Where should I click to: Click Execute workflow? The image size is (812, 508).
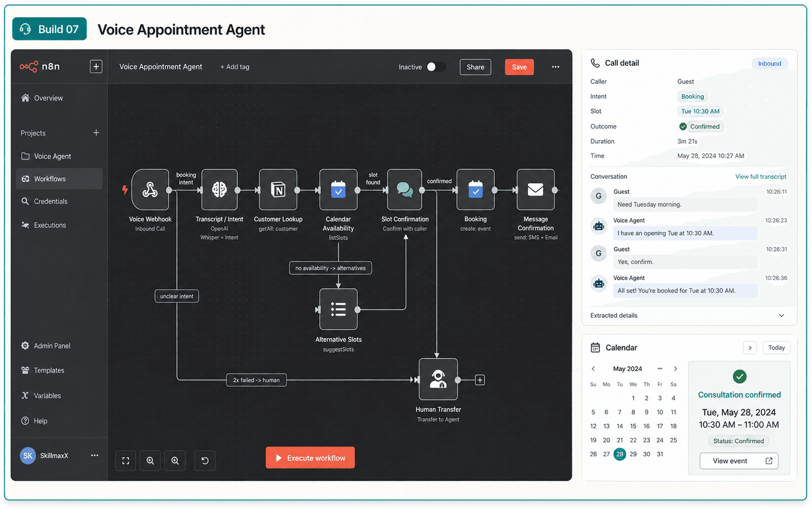(x=310, y=458)
